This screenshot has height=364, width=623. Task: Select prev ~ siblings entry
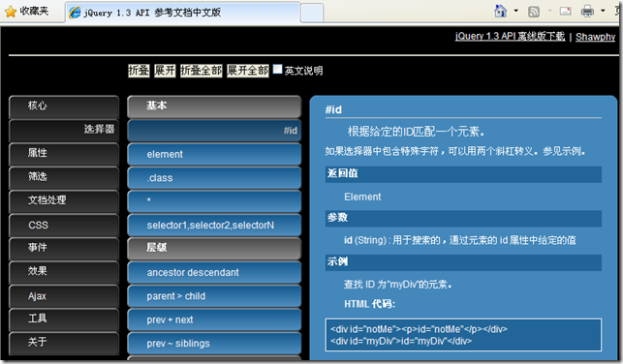coord(214,344)
